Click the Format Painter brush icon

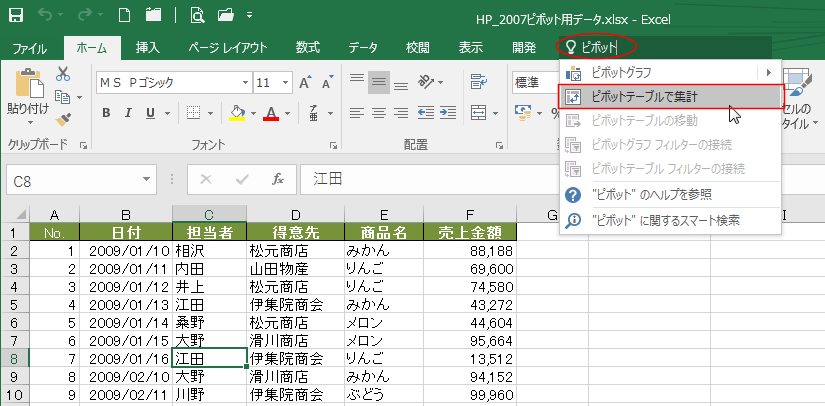click(63, 118)
